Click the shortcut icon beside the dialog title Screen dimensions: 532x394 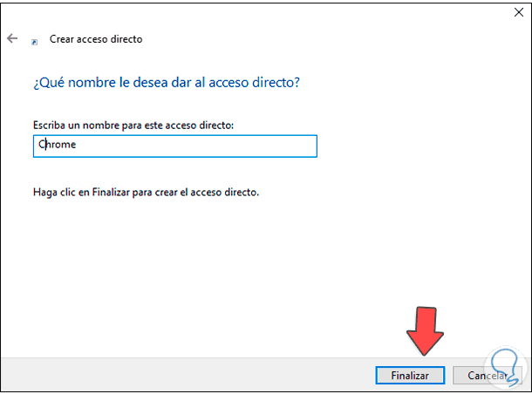[x=34, y=40]
